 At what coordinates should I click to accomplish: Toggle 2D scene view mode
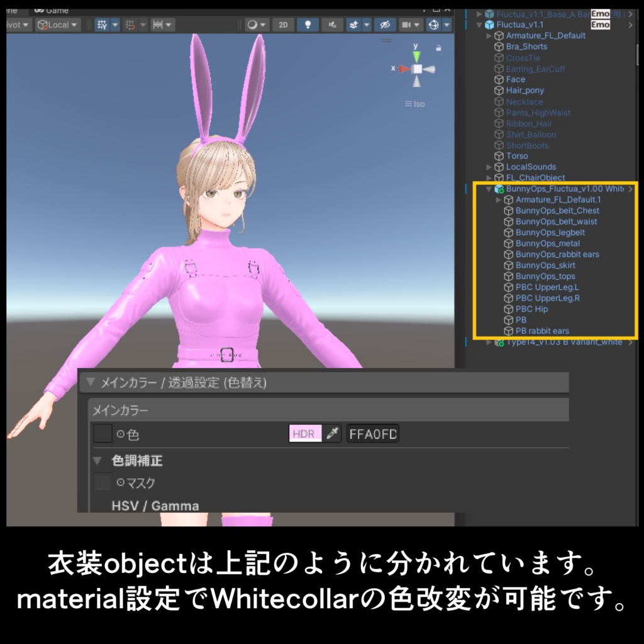[283, 25]
